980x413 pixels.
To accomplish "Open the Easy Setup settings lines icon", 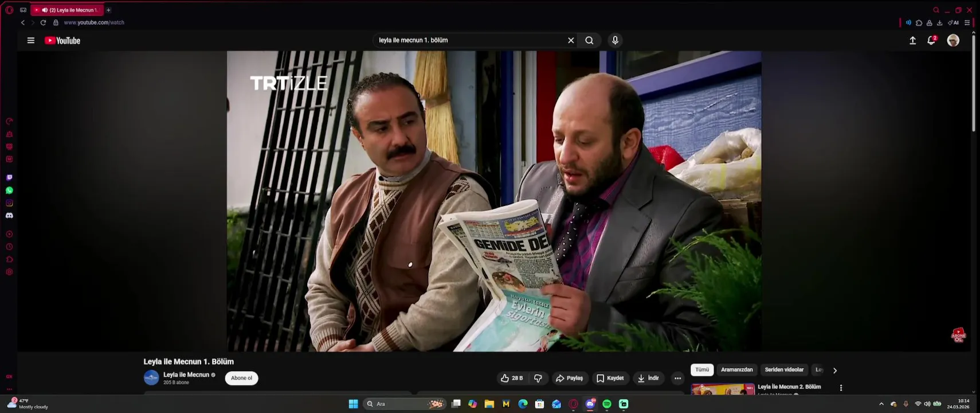I will point(967,22).
